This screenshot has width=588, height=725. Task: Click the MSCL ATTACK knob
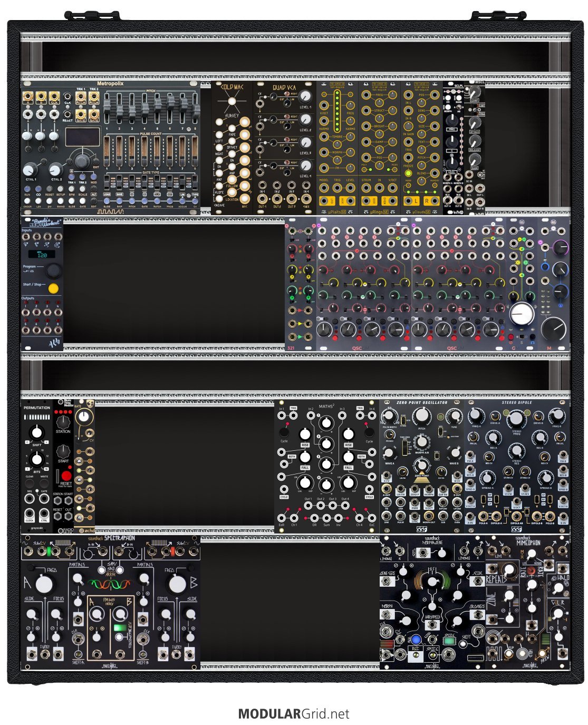click(x=474, y=124)
